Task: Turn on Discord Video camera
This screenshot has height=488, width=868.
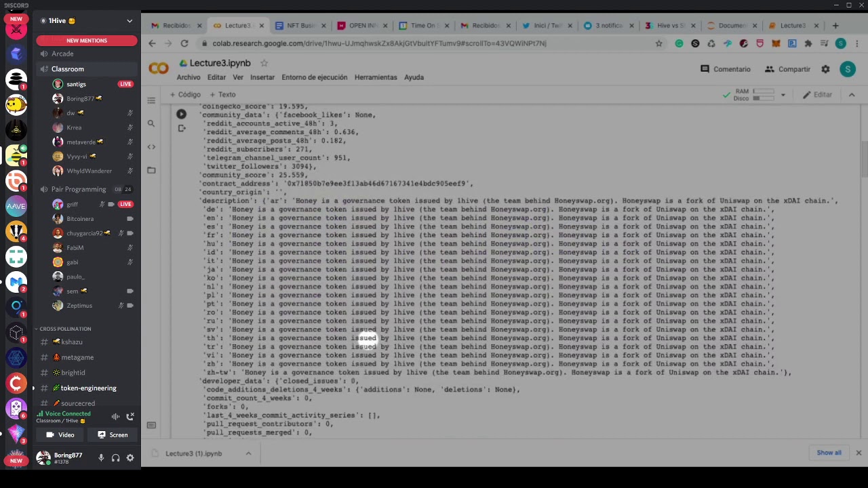Action: point(60,435)
